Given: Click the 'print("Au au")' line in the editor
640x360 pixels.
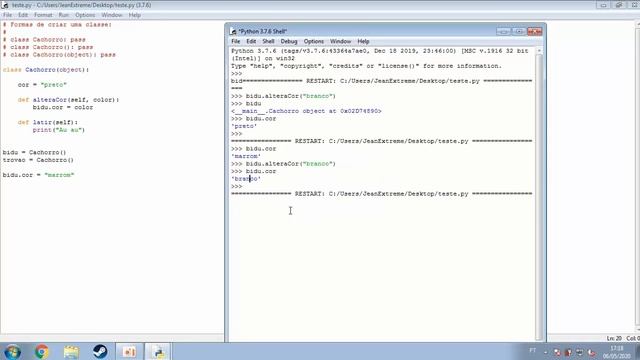Looking at the screenshot, I should pyautogui.click(x=59, y=130).
